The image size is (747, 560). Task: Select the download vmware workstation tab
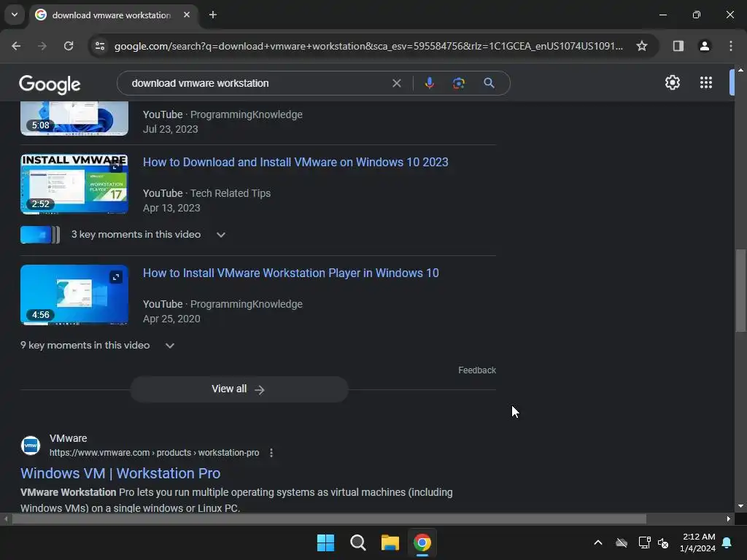(x=112, y=15)
